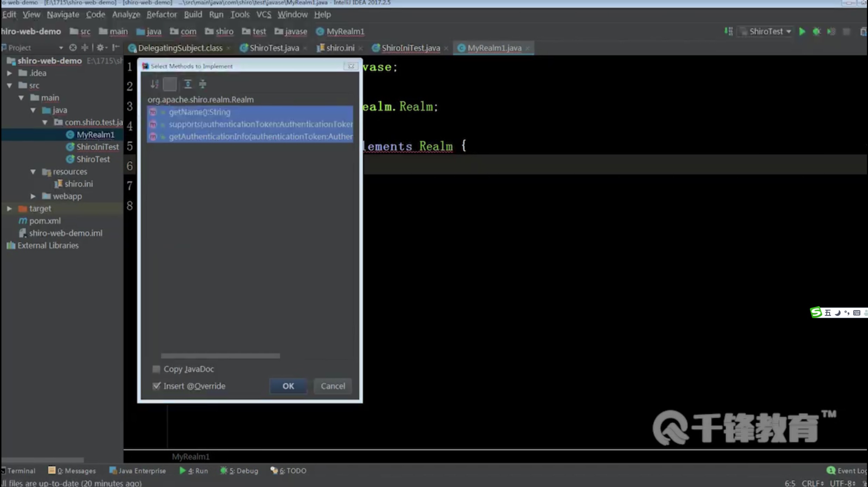Click the Stop icon in toolbar
Viewport: 868px width, 487px height.
point(846,32)
